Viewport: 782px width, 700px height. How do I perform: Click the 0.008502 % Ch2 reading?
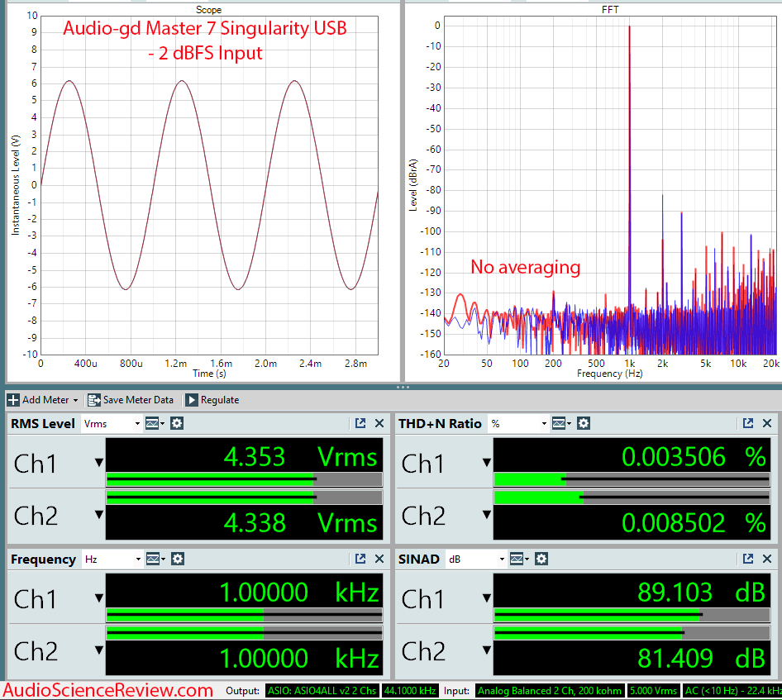(694, 523)
